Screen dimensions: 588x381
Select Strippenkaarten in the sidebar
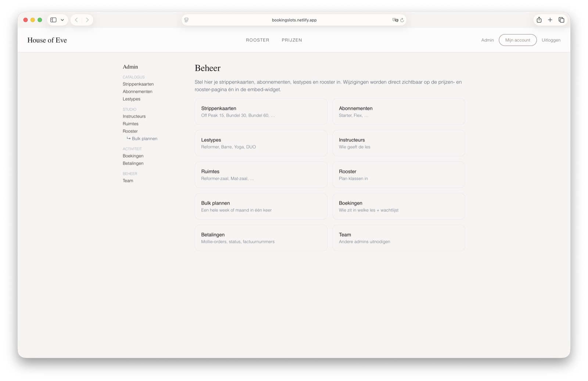tap(138, 84)
